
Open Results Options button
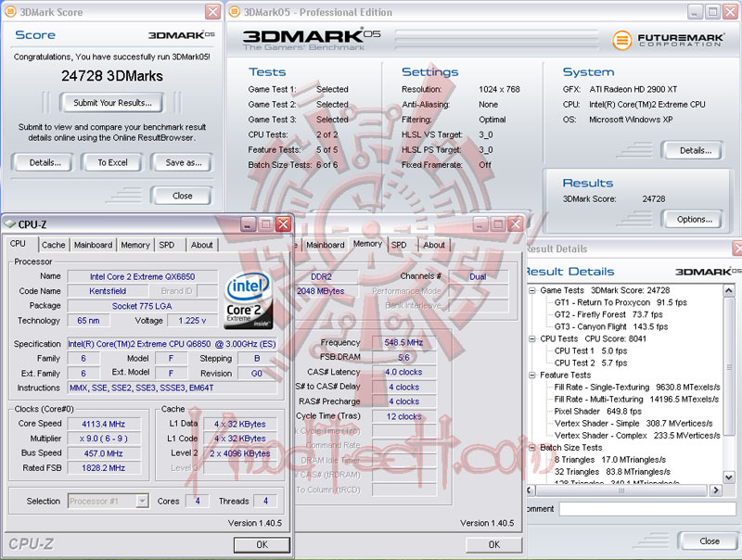tap(694, 220)
